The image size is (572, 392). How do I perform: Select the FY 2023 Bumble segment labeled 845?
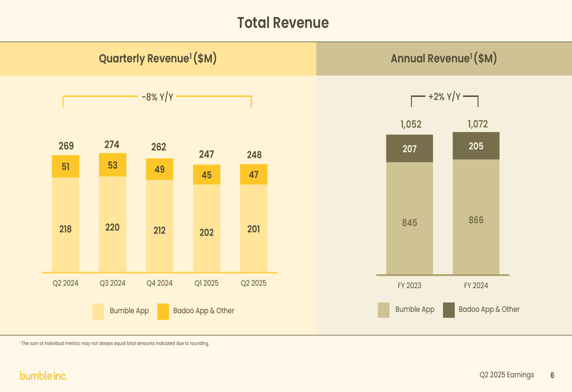point(410,218)
